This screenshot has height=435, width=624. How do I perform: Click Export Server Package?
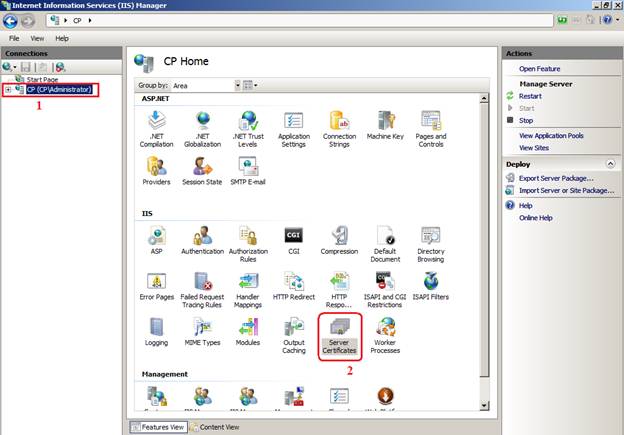pyautogui.click(x=556, y=178)
